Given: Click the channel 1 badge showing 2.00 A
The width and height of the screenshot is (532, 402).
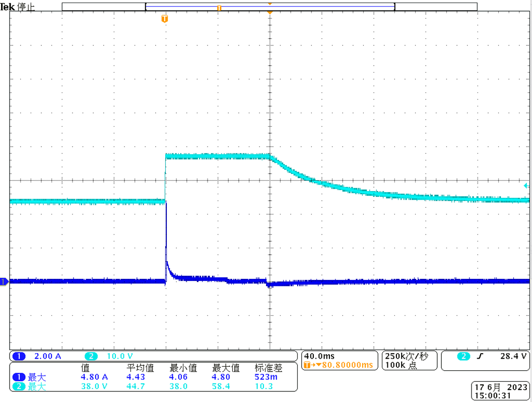Looking at the screenshot, I should coord(19,357).
